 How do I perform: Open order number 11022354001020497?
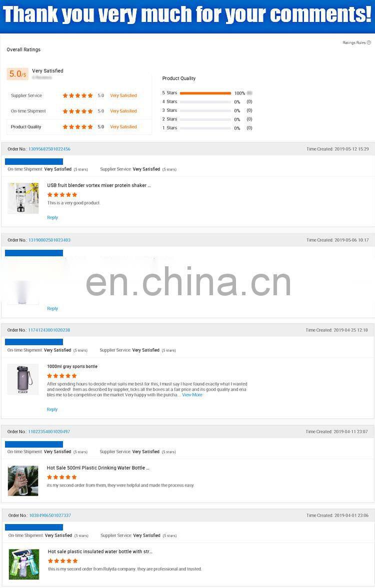tap(49, 432)
